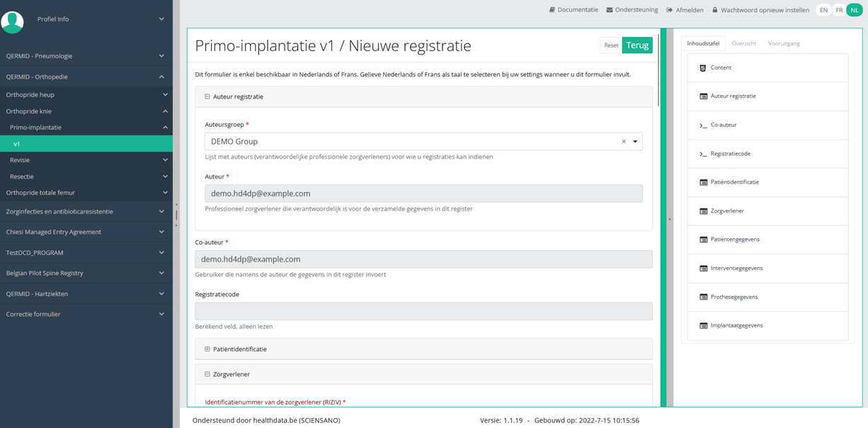868x428 pixels.
Task: Click the Ondersteuning envelope icon
Action: pos(610,10)
